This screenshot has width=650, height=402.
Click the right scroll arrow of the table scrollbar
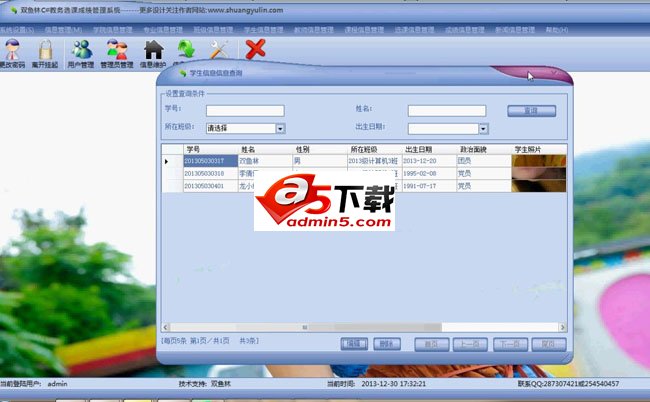click(x=563, y=327)
